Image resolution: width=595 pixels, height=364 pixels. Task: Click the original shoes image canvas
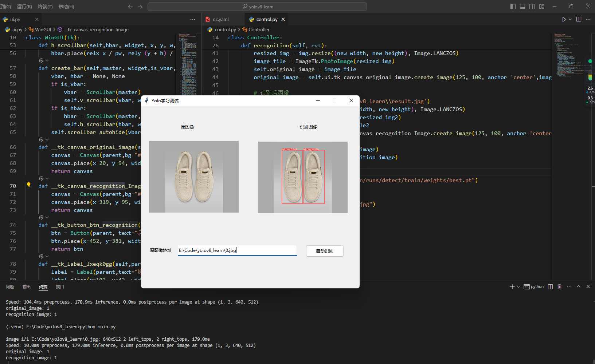194,177
